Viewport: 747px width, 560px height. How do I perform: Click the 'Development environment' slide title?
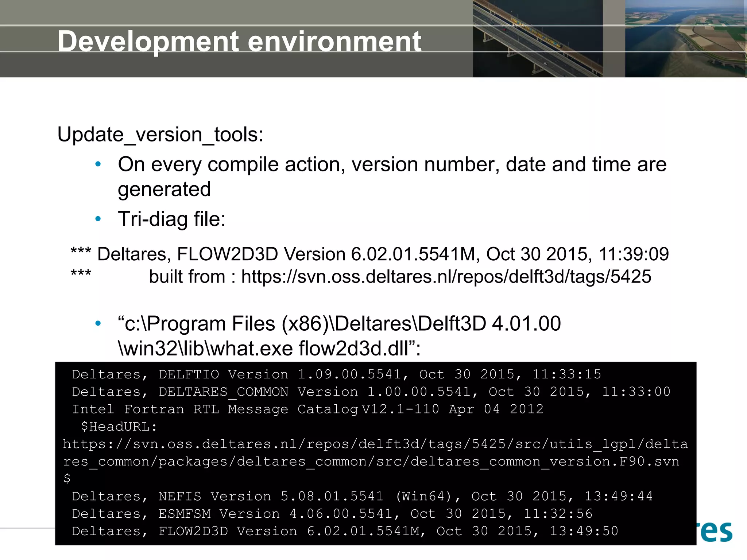pyautogui.click(x=239, y=42)
